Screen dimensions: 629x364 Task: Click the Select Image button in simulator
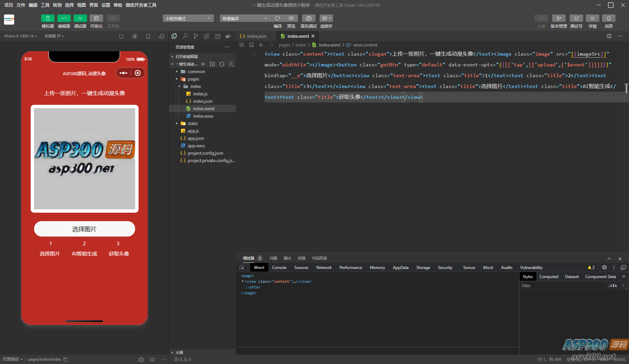84,229
